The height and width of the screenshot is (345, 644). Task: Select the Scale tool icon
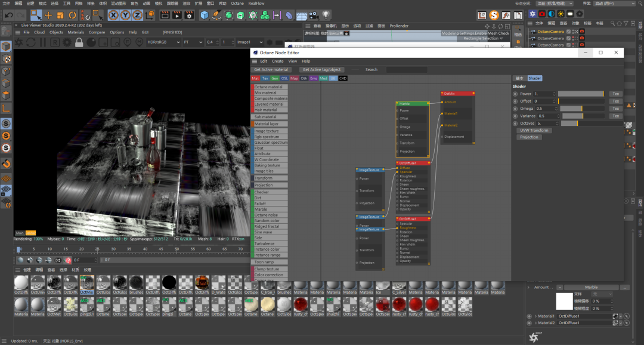(60, 15)
